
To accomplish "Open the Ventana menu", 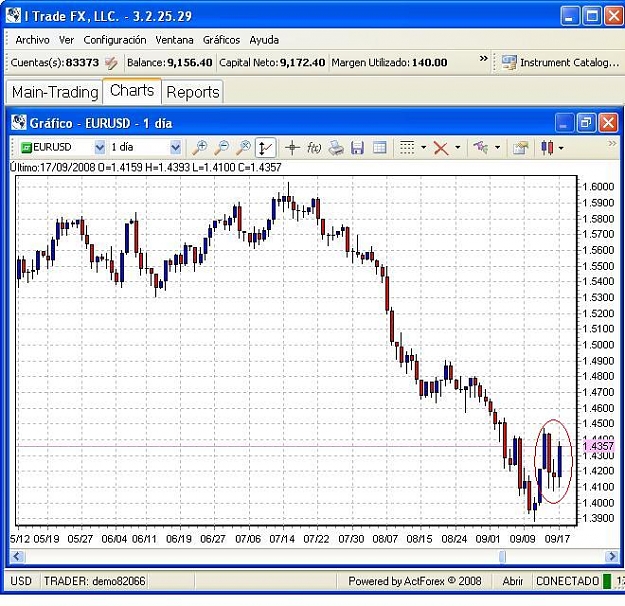I will [175, 40].
